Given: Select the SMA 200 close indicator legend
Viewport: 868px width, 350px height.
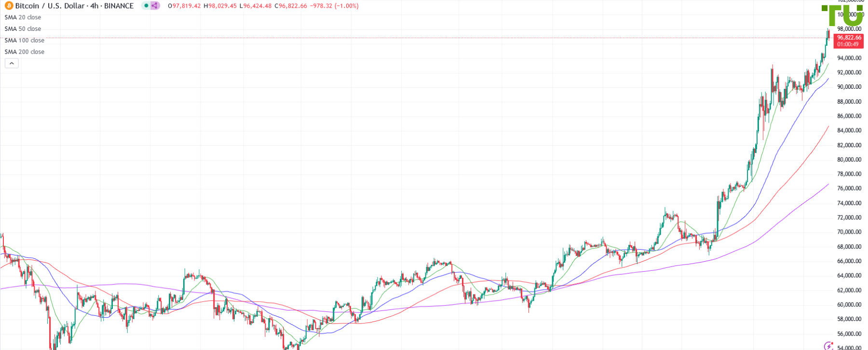Looking at the screenshot, I should pos(24,52).
